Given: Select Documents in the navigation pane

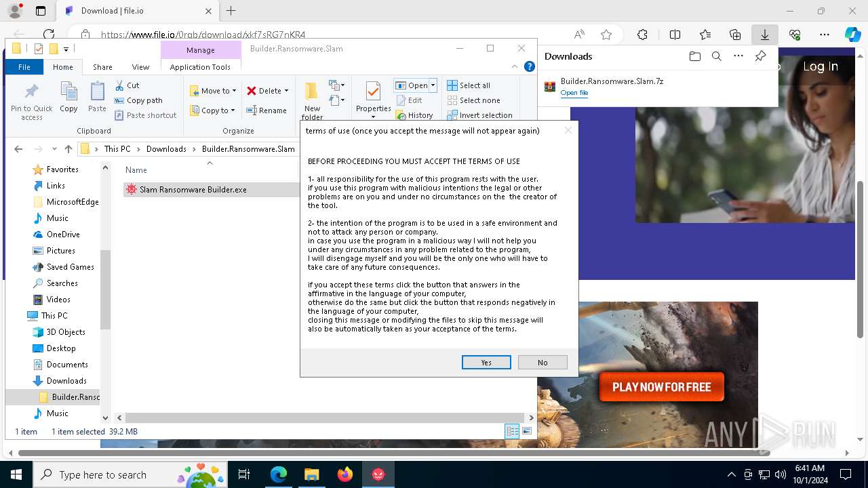Looking at the screenshot, I should click(x=67, y=365).
